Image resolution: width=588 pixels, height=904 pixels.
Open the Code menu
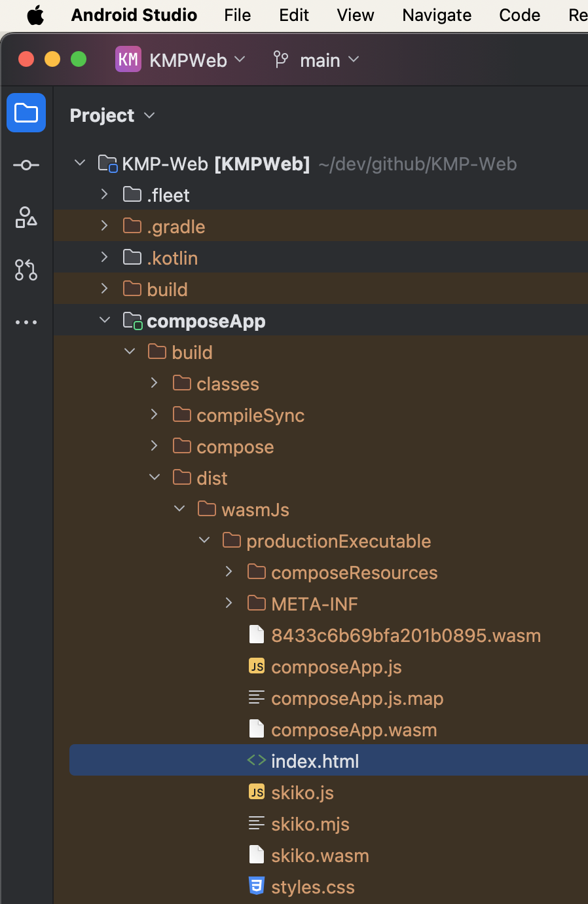[520, 15]
